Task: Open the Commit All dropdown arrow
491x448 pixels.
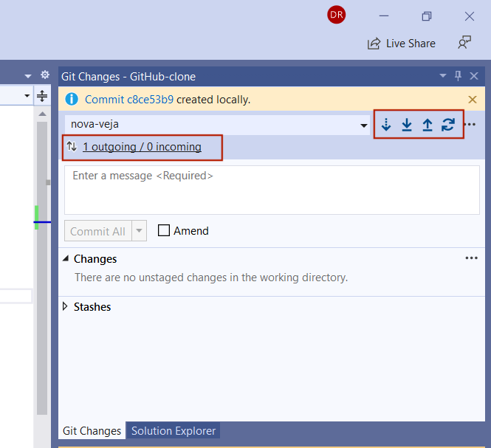Action: click(140, 231)
